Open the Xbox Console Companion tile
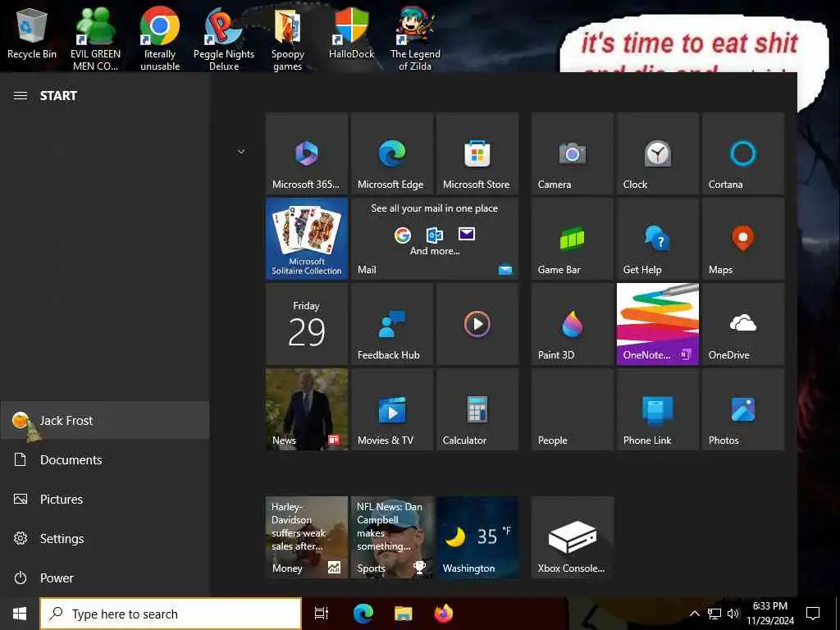 [x=572, y=537]
